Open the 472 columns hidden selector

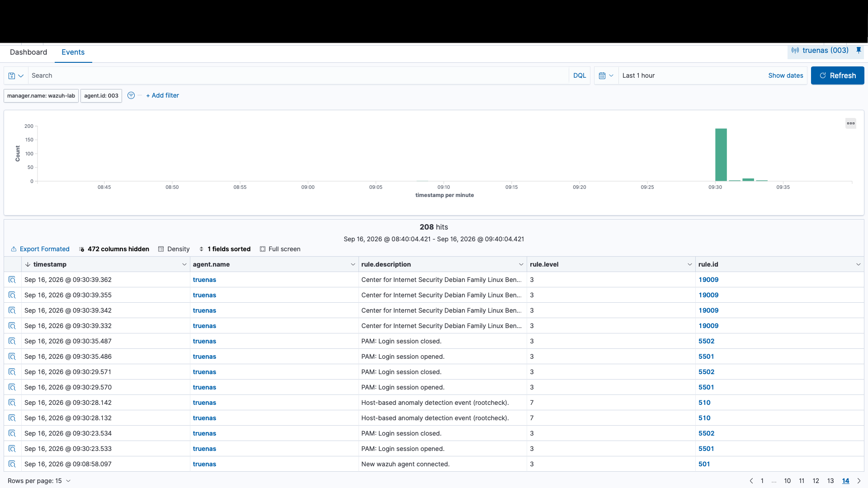[114, 249]
